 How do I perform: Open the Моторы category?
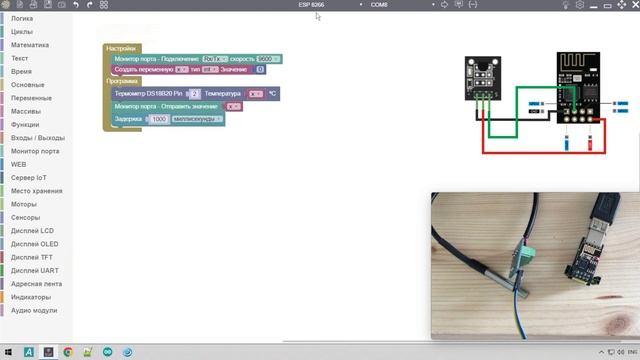(24, 204)
